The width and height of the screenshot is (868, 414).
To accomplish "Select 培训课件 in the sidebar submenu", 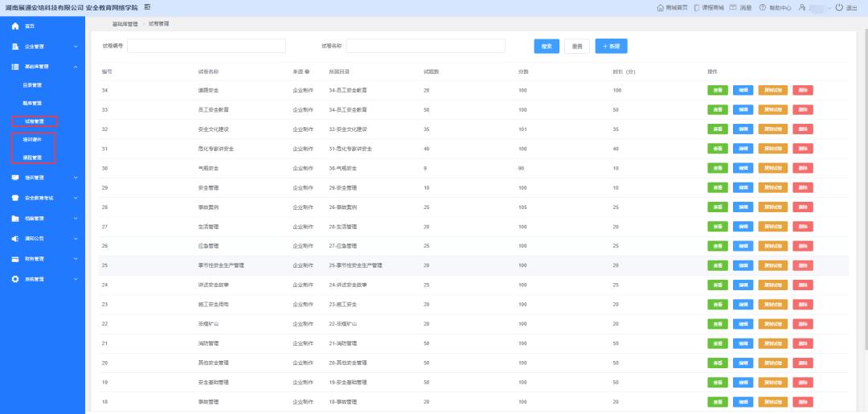I will click(32, 139).
